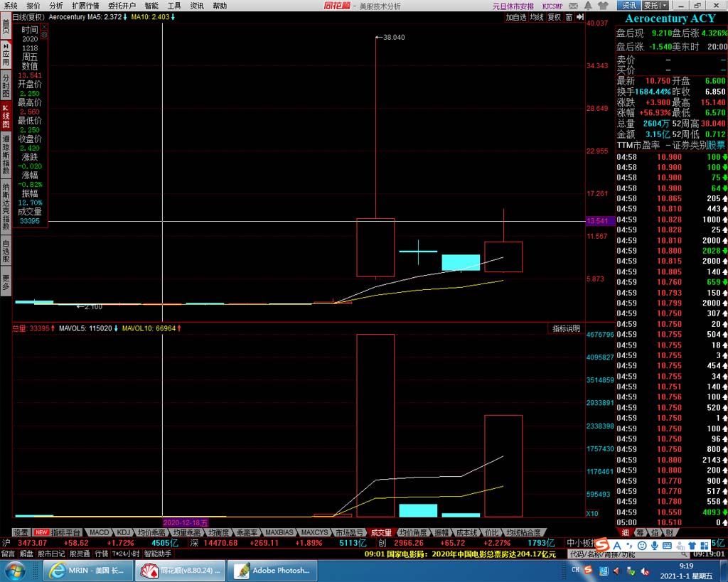Image resolution: width=728 pixels, height=582 pixels.
Task: Click 元旦休市安排 link
Action: click(513, 6)
